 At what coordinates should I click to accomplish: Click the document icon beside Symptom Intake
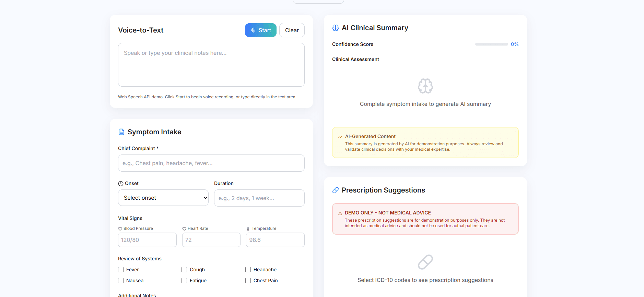[x=121, y=132]
